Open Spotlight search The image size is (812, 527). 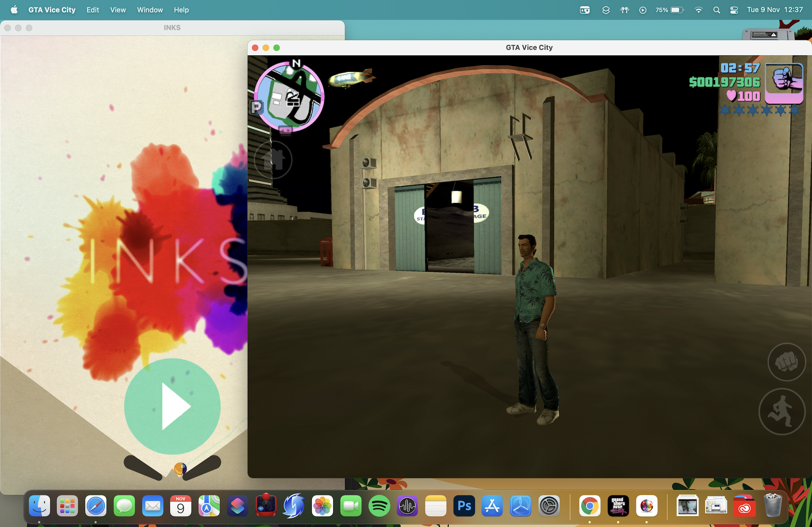pos(716,10)
